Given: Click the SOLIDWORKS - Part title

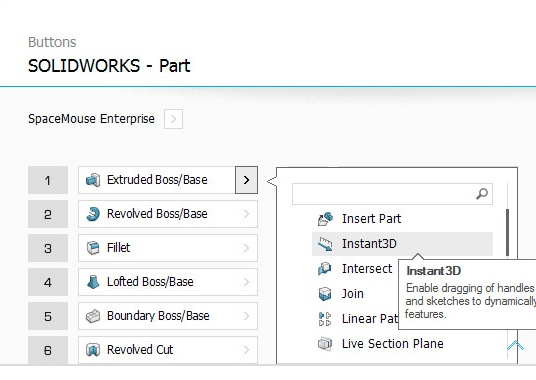Looking at the screenshot, I should 109,66.
